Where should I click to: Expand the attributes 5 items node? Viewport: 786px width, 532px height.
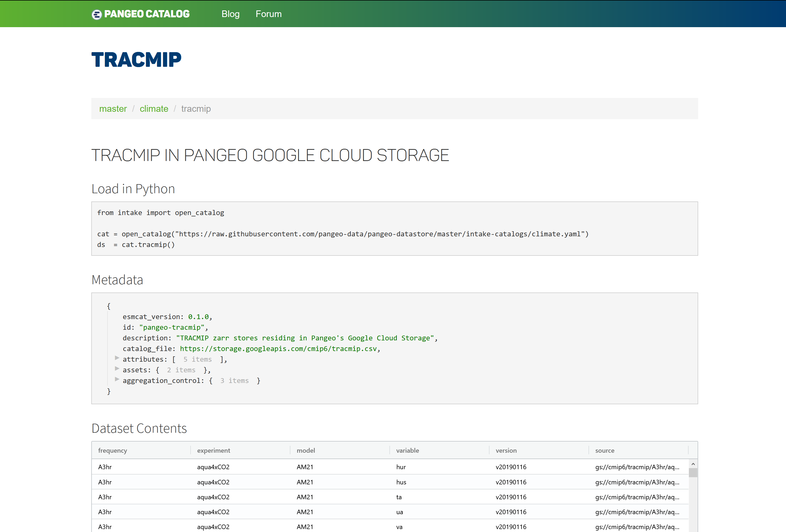[x=117, y=358]
